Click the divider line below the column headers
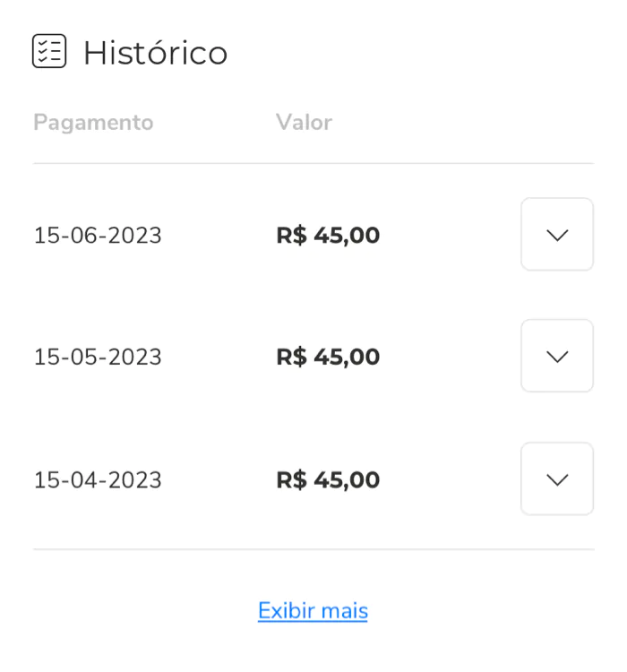 313,163
